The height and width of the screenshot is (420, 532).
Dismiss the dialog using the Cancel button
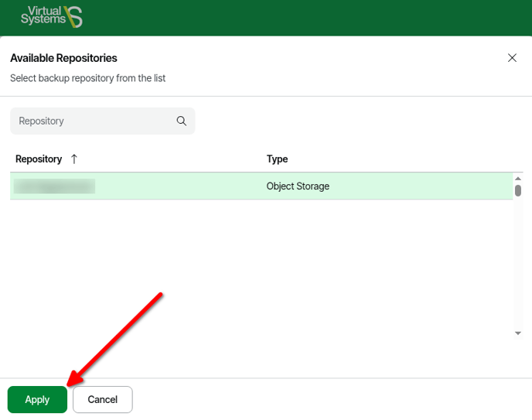tap(103, 400)
